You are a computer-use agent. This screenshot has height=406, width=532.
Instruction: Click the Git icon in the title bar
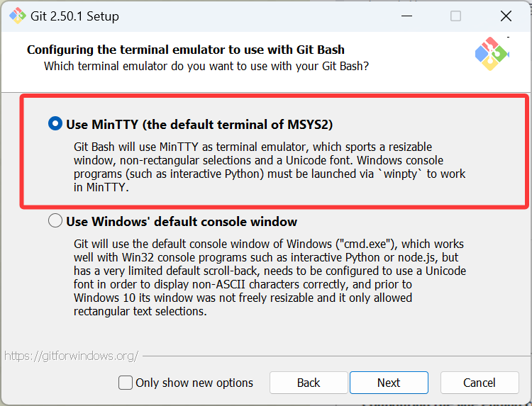pyautogui.click(x=17, y=16)
